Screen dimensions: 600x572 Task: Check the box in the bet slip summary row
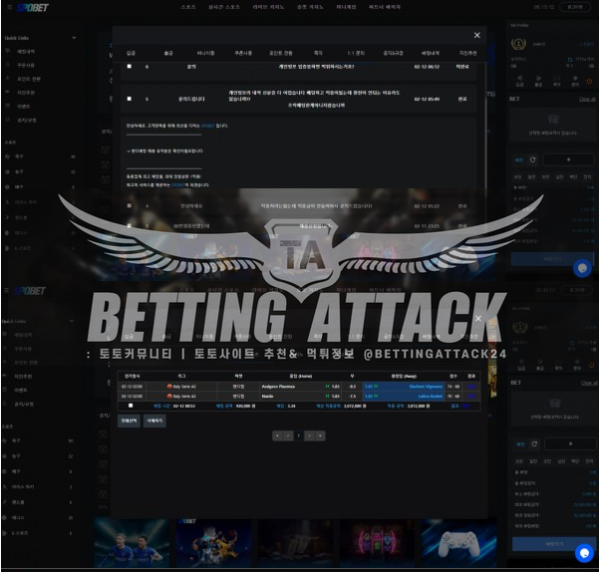(x=130, y=406)
